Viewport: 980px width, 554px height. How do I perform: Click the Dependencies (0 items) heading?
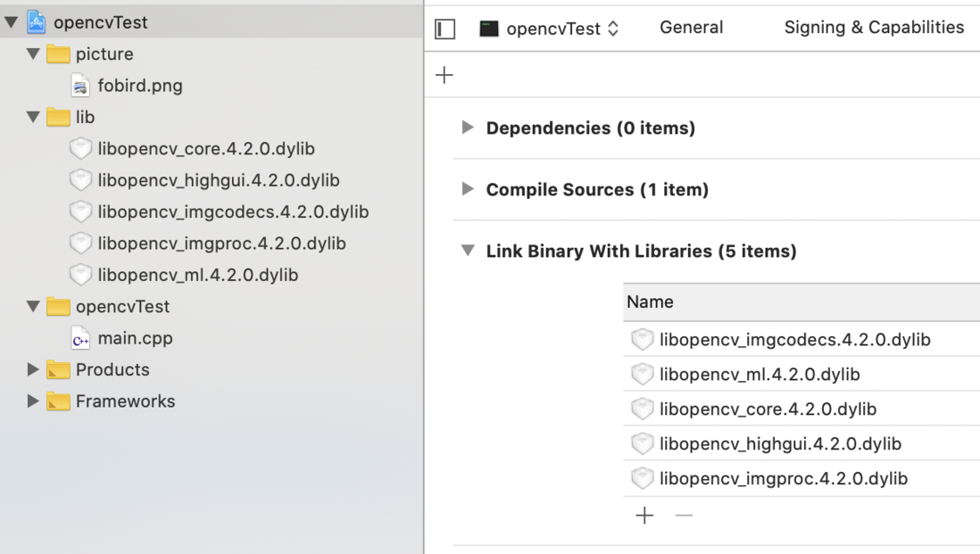[591, 128]
